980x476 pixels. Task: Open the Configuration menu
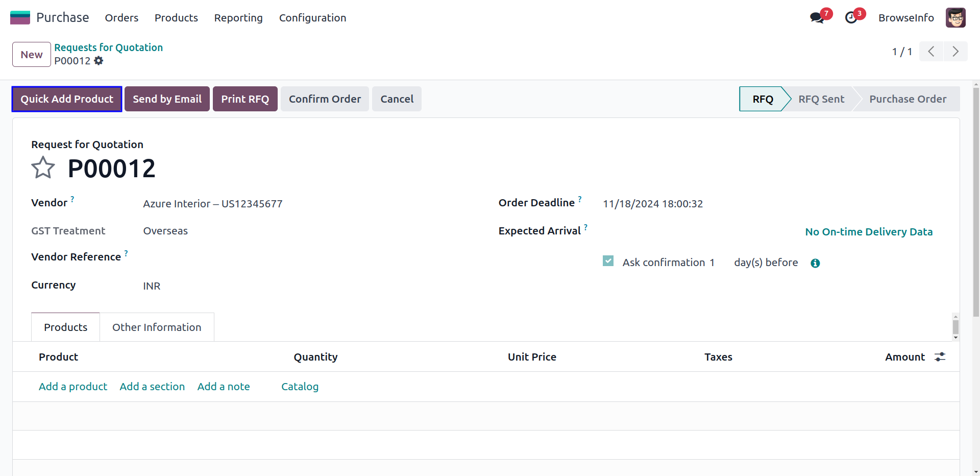tap(312, 18)
